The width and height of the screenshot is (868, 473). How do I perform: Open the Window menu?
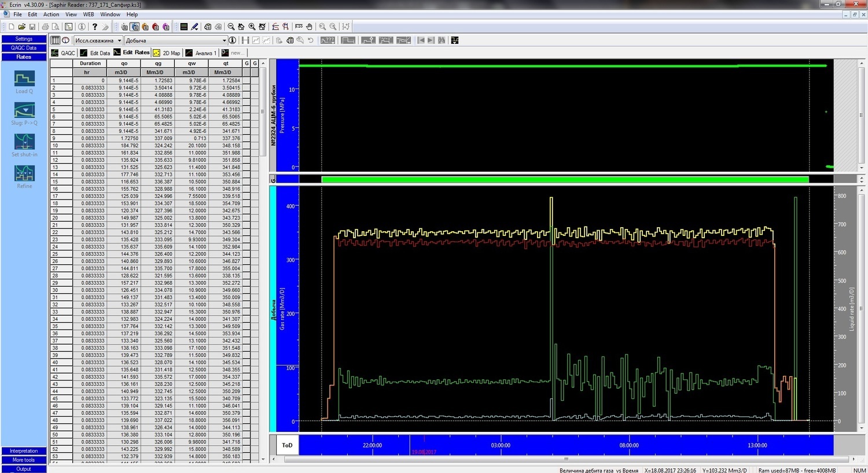[110, 14]
